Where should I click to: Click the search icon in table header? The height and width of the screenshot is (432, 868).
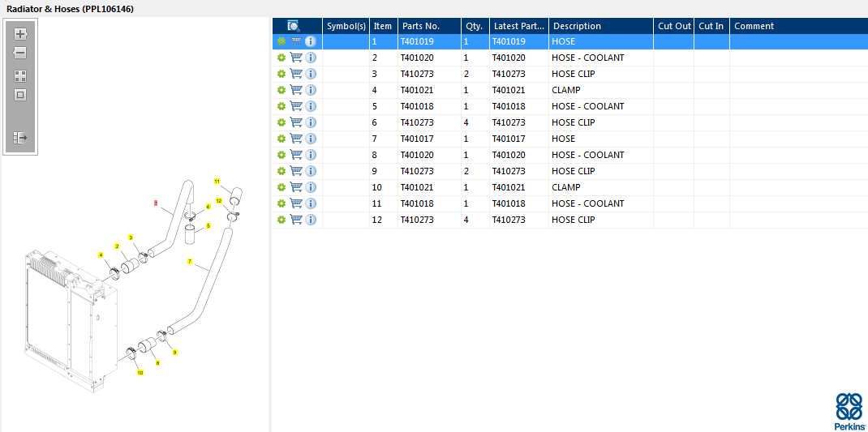tap(294, 26)
